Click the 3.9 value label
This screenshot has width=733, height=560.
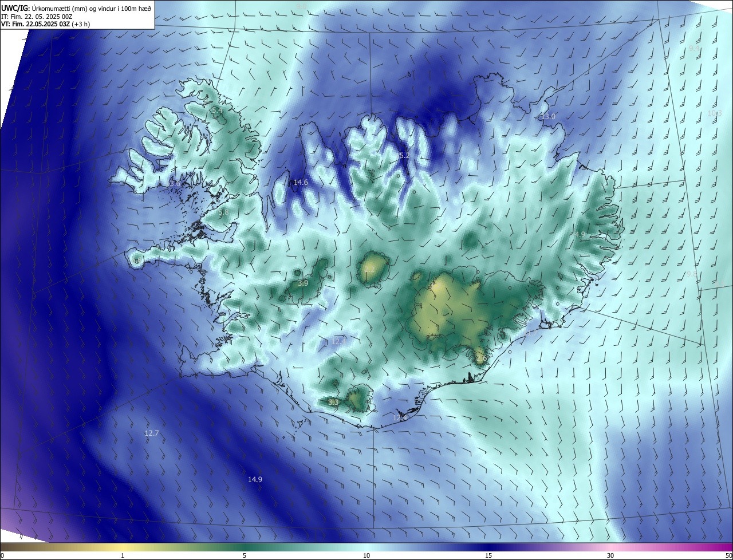(x=303, y=283)
